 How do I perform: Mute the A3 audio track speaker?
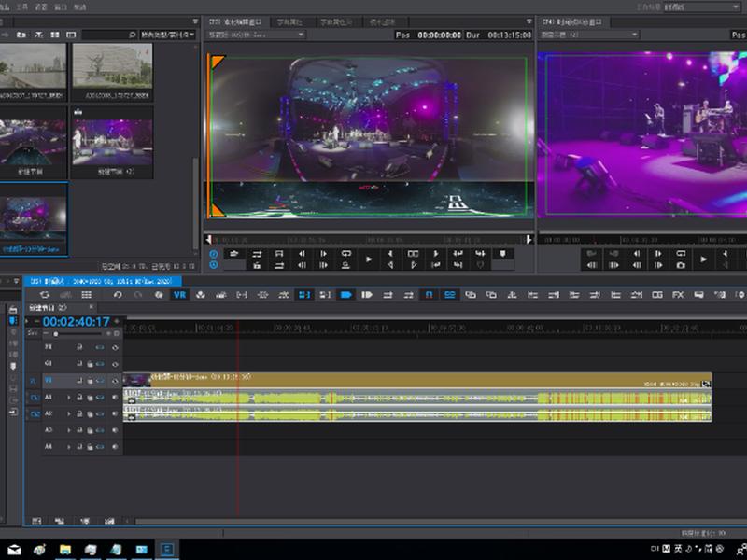tap(115, 430)
